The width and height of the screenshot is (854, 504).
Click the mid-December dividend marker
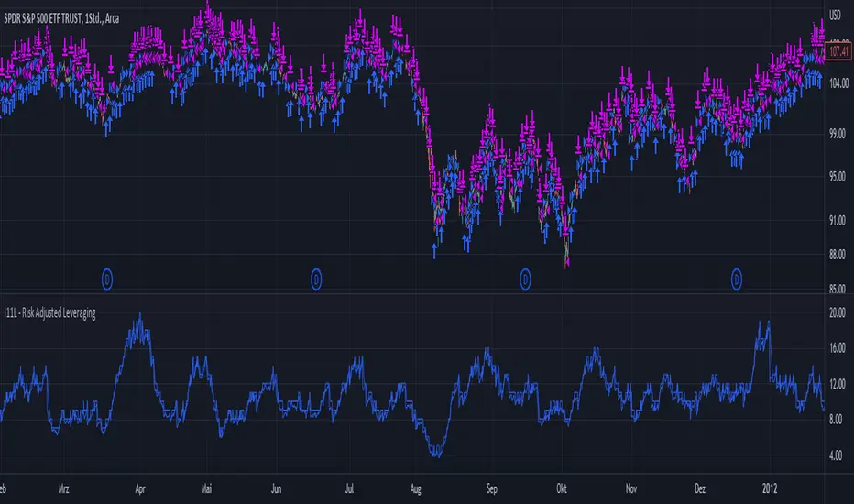(736, 279)
